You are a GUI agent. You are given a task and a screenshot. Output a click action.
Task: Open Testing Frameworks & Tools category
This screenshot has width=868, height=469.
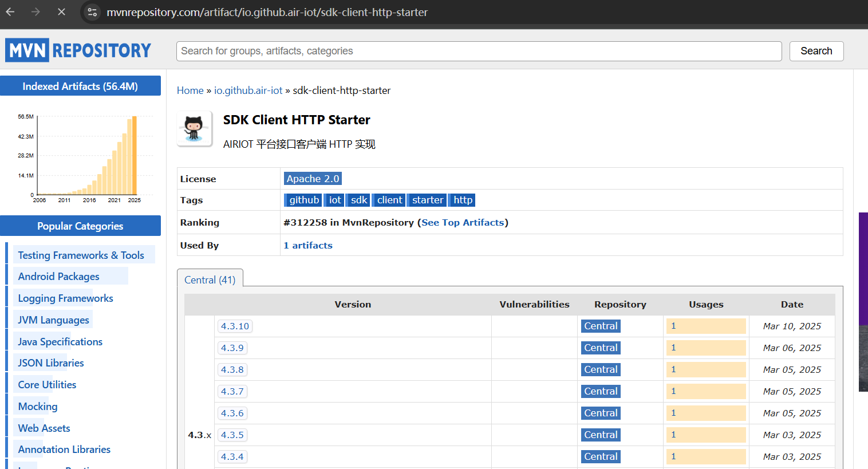coord(81,255)
